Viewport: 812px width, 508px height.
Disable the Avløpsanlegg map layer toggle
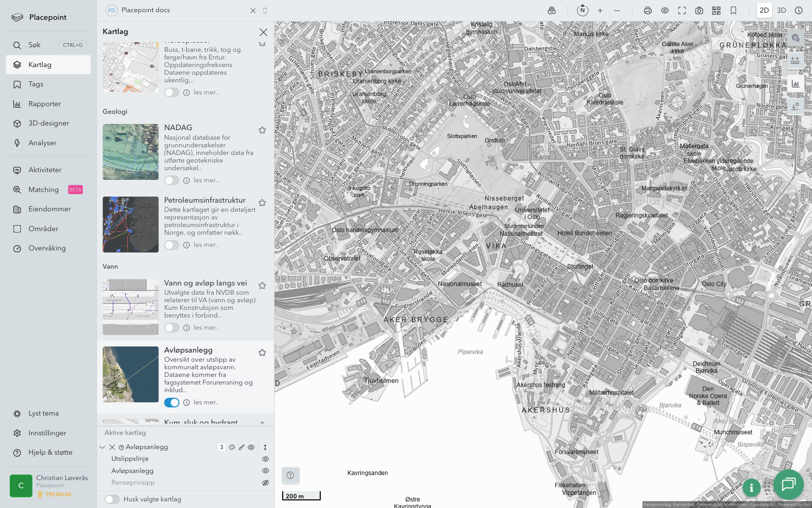172,402
